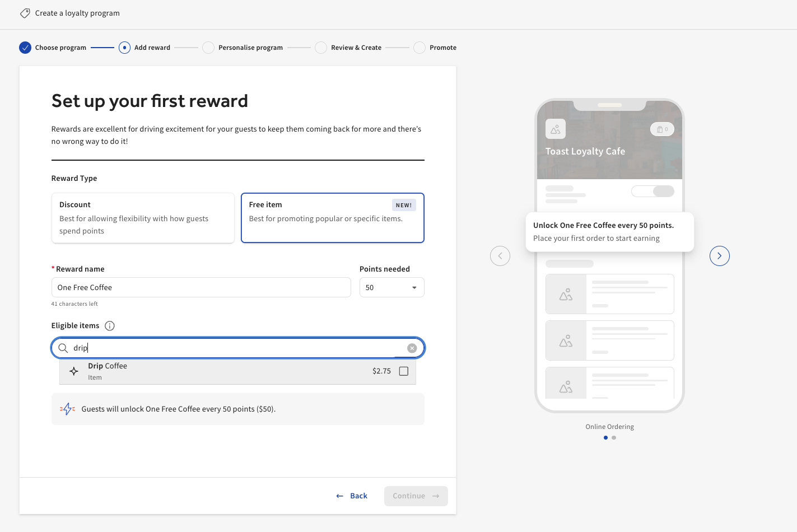Click the loyalty tag icon in the header

[25, 12]
